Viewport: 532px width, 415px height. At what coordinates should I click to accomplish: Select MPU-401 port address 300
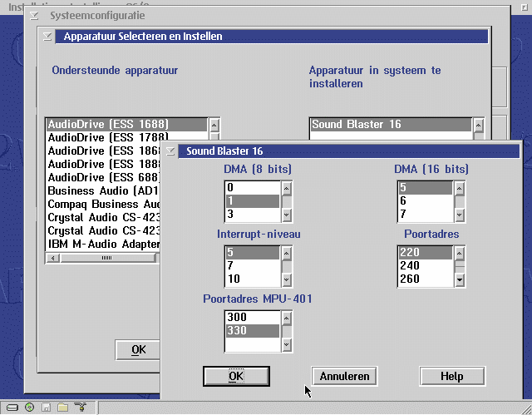click(253, 317)
